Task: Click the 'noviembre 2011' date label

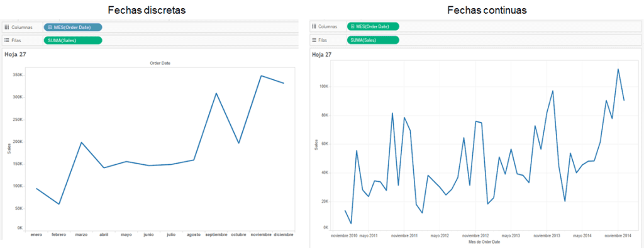Action: [x=404, y=236]
